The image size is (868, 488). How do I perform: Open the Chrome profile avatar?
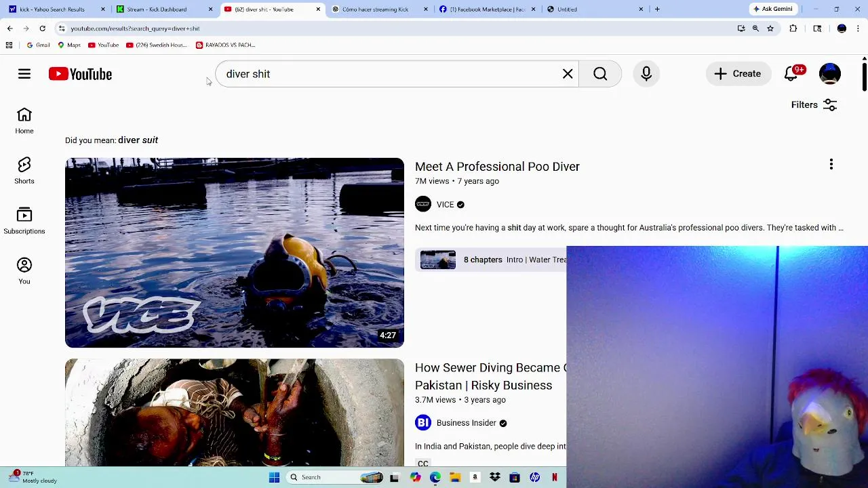coord(842,28)
